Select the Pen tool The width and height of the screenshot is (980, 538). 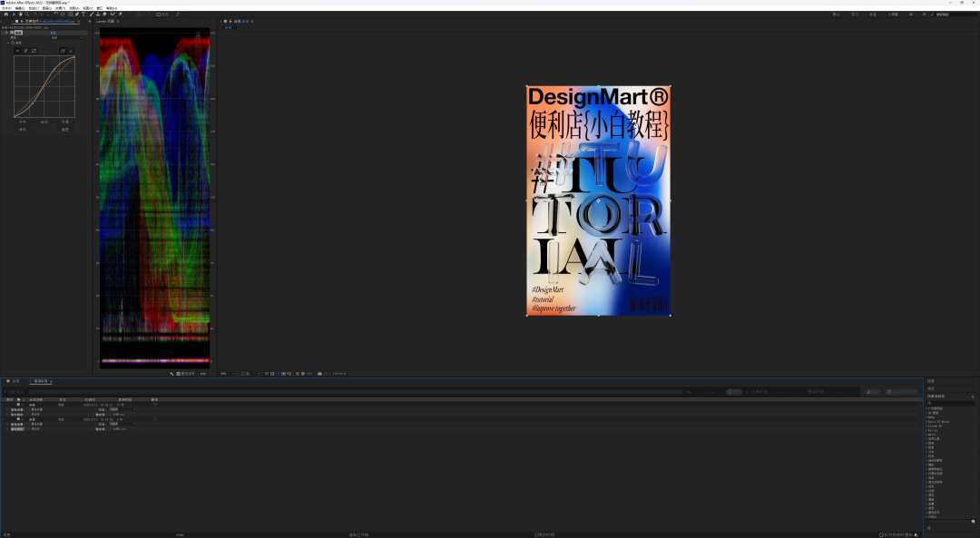(77, 15)
